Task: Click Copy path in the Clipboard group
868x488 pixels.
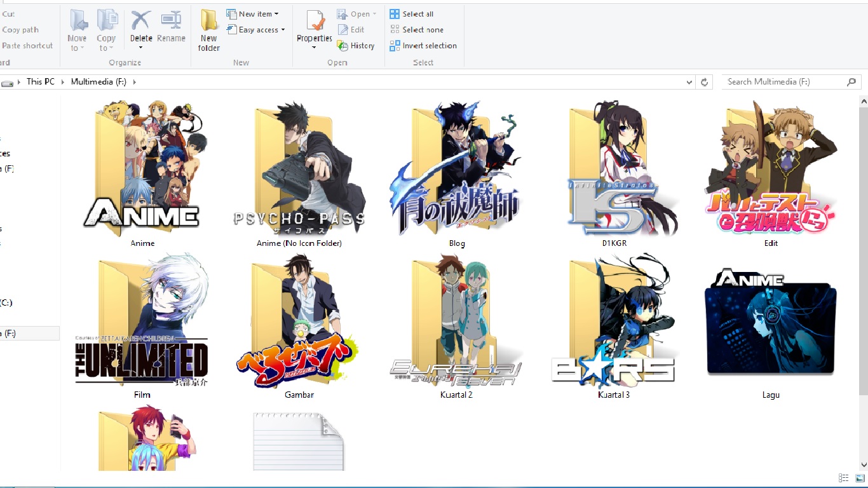Action: 20,30
